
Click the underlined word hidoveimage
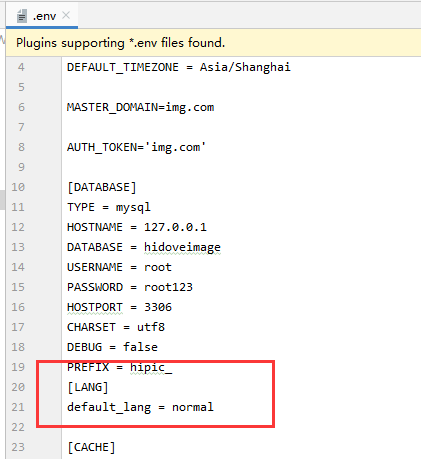(x=182, y=248)
